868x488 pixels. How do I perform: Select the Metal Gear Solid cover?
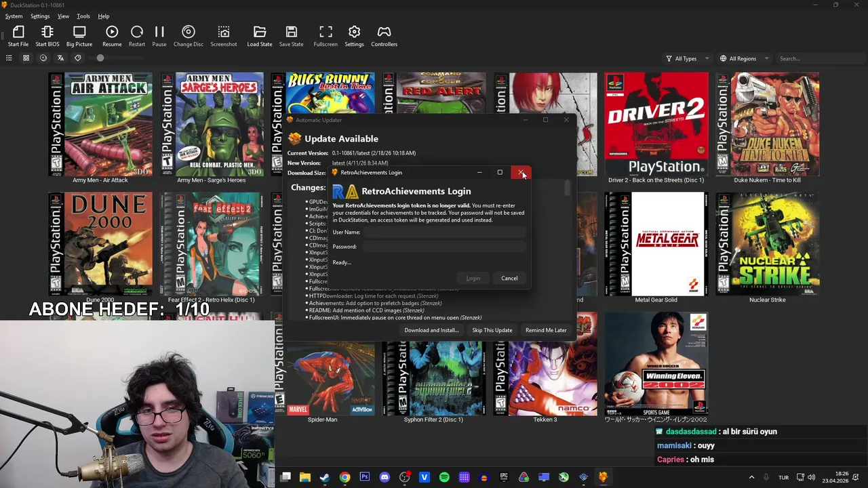coord(656,244)
